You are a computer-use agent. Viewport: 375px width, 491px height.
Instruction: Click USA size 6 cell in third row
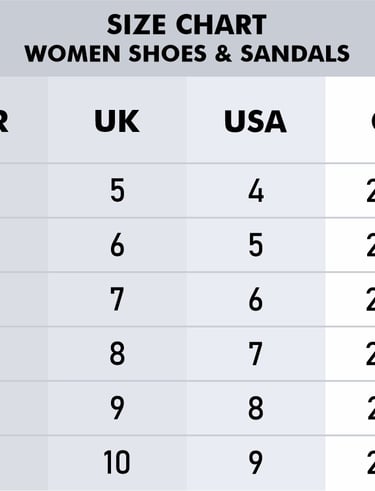coord(256,299)
